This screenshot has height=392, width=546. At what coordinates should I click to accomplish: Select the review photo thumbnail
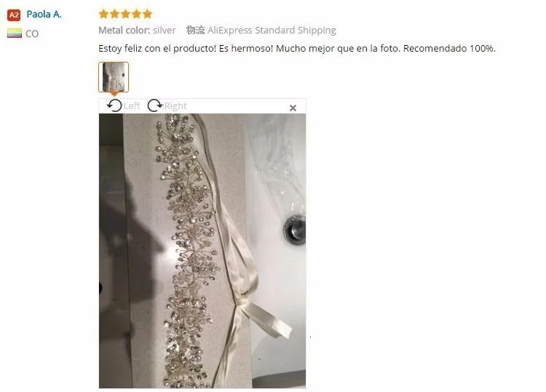(114, 77)
